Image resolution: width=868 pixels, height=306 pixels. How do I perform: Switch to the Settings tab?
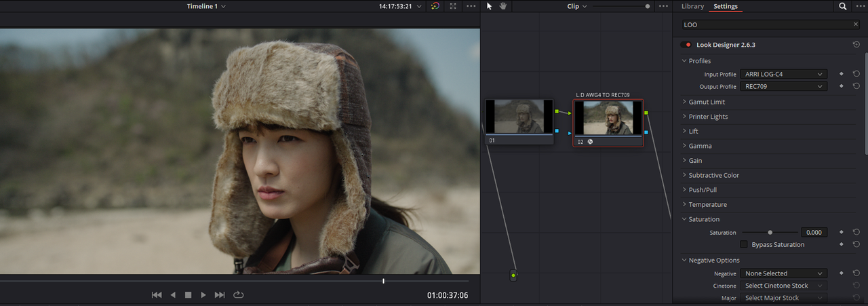coord(726,6)
